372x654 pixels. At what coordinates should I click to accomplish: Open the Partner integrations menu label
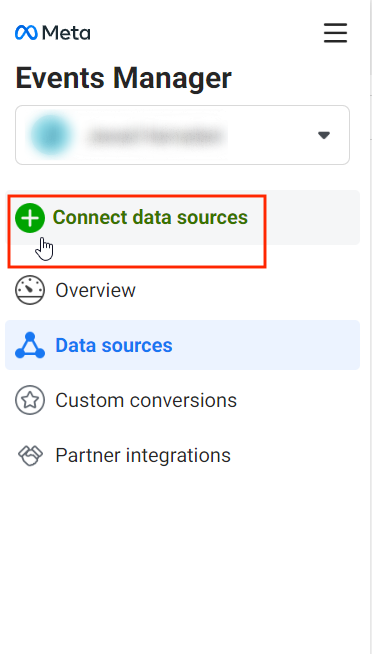pos(143,455)
